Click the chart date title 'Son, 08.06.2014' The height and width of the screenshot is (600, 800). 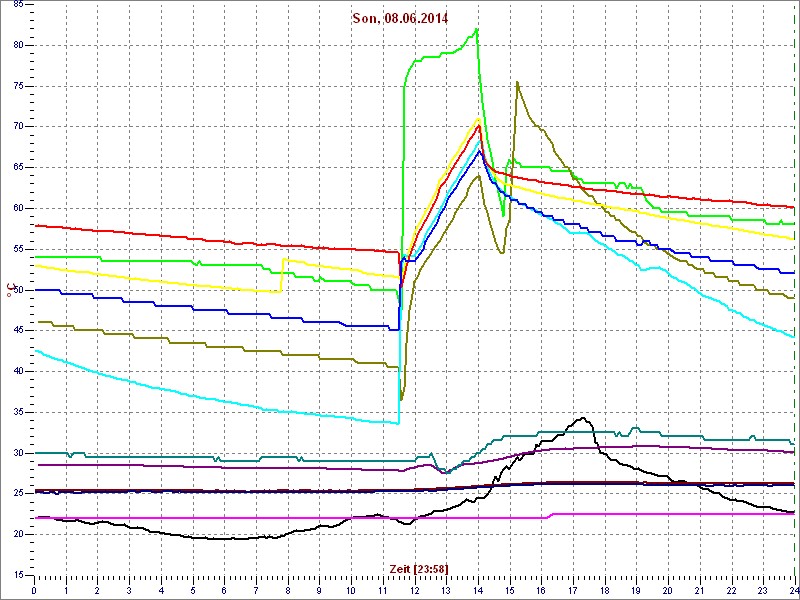pyautogui.click(x=400, y=19)
